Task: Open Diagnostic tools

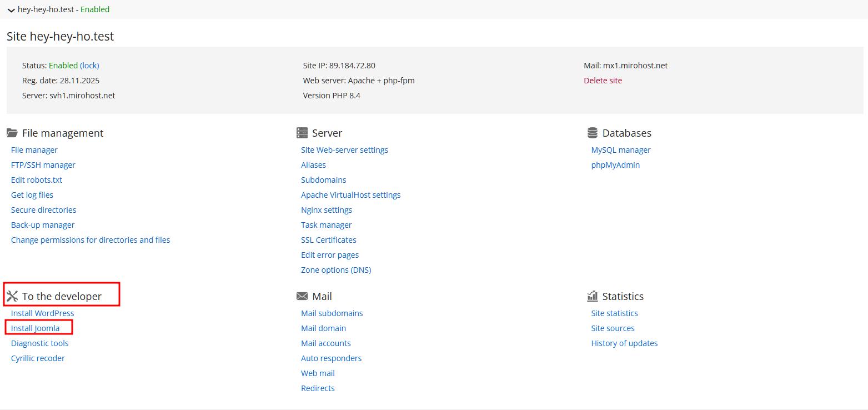Action: point(39,343)
